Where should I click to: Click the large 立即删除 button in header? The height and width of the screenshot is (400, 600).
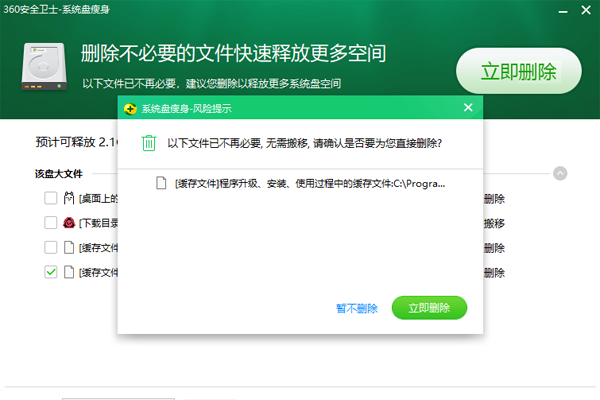pos(518,71)
